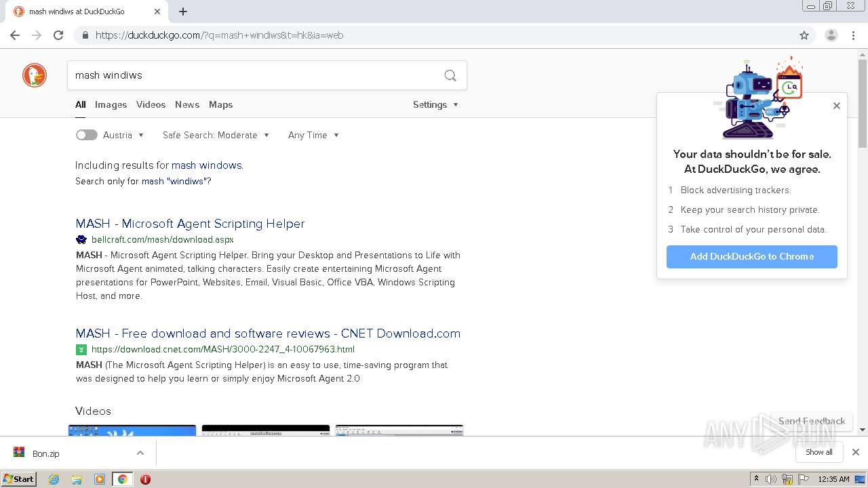Open MASH - Microsoft Agent Scripting Helper result
This screenshot has height=488, width=868.
pos(190,224)
